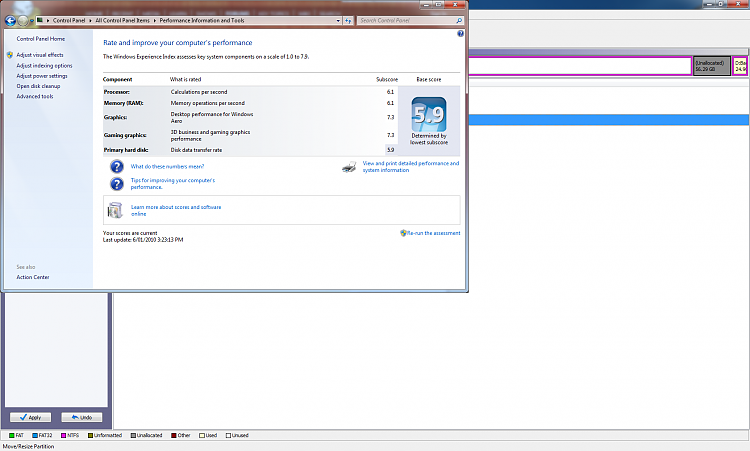
Task: Click the FAT32 blue legend swatch
Action: (x=35, y=436)
